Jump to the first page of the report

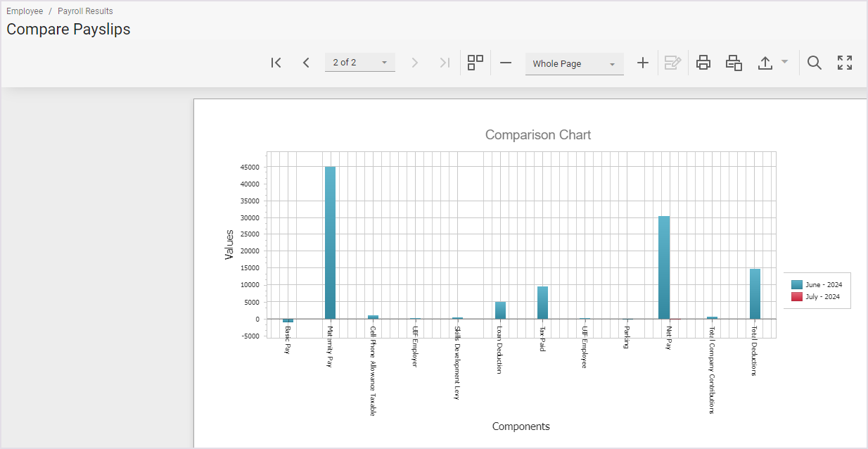click(x=276, y=63)
